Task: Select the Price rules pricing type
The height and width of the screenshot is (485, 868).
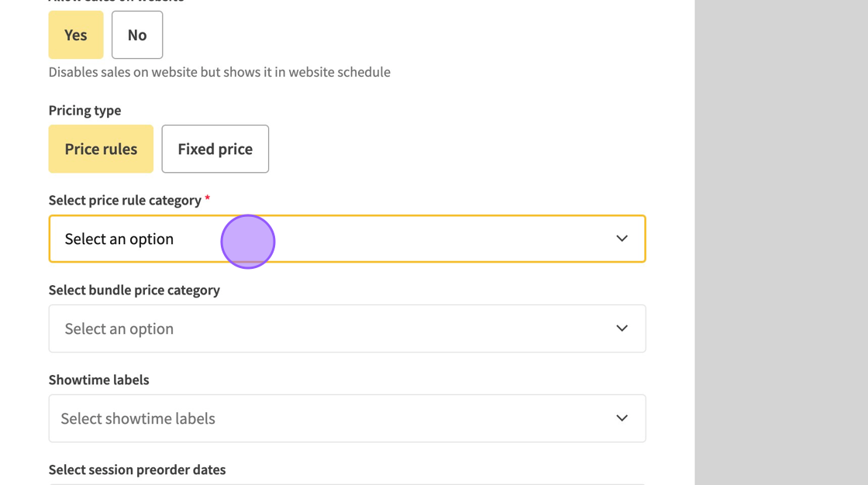Action: tap(101, 149)
